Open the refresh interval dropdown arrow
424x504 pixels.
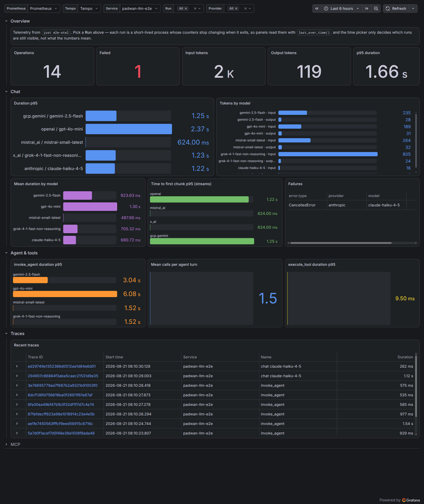[413, 8]
